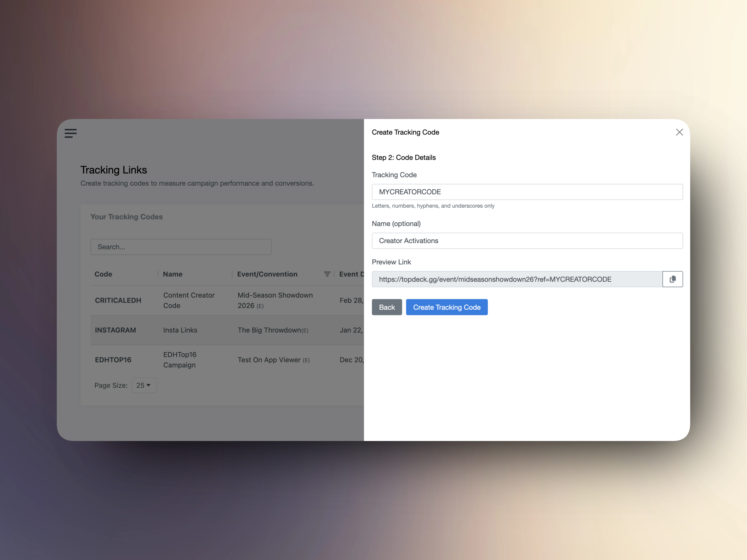Screen dimensions: 747x560
Task: Sort by the Code column header
Action: [103, 274]
